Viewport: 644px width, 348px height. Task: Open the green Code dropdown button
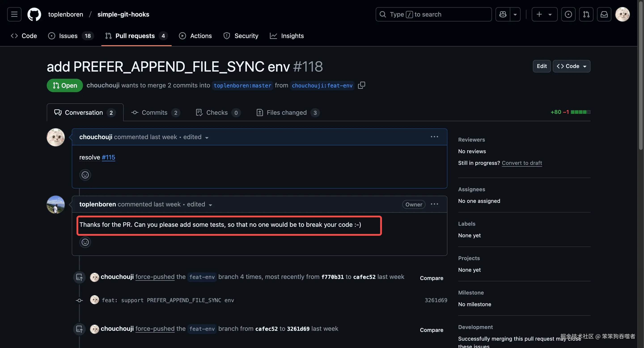[572, 66]
